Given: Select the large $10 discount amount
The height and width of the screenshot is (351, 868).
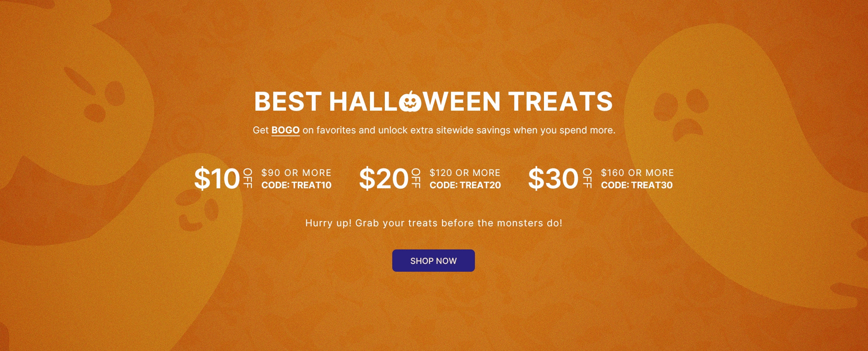Looking at the screenshot, I should (x=217, y=179).
